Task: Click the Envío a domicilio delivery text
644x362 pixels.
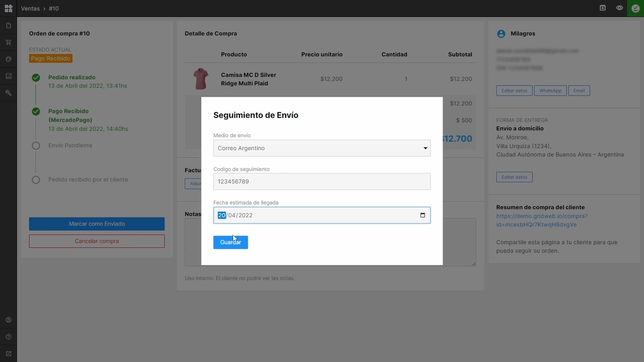Action: 520,128
